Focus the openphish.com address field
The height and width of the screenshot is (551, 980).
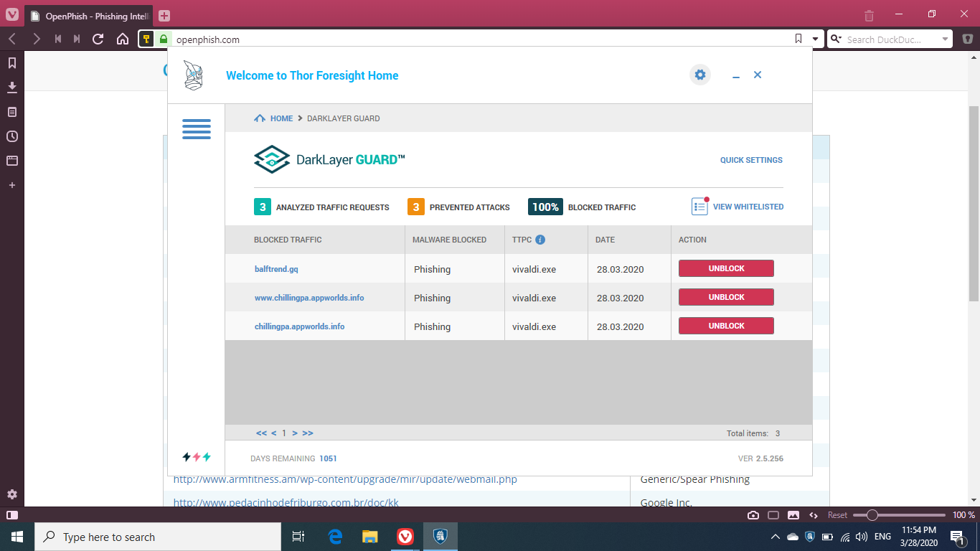pyautogui.click(x=481, y=39)
